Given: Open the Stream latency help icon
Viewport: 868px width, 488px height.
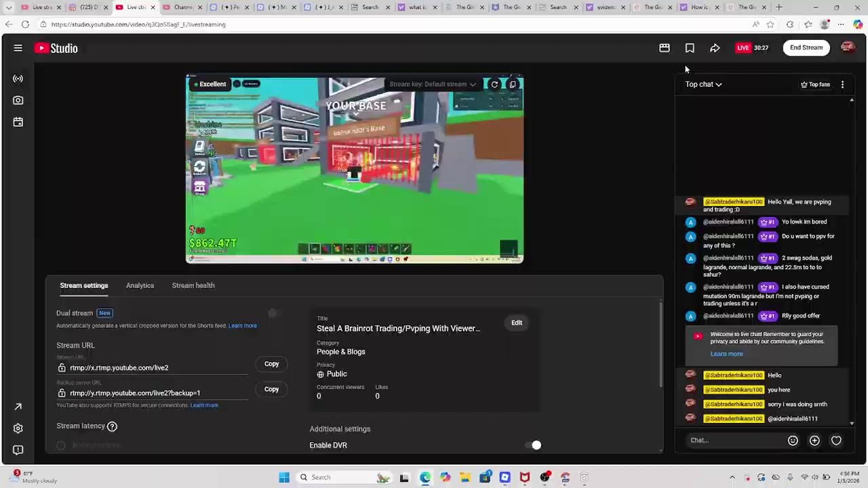Looking at the screenshot, I should click(x=113, y=426).
